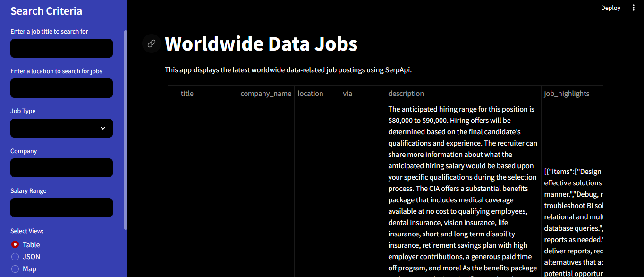
Task: Click the Deploy button
Action: [x=610, y=8]
